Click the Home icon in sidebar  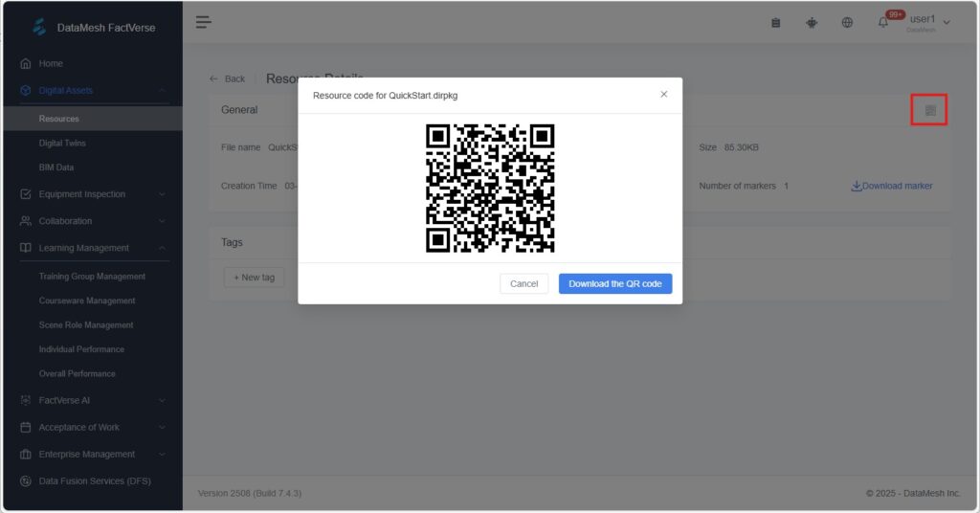click(x=26, y=63)
